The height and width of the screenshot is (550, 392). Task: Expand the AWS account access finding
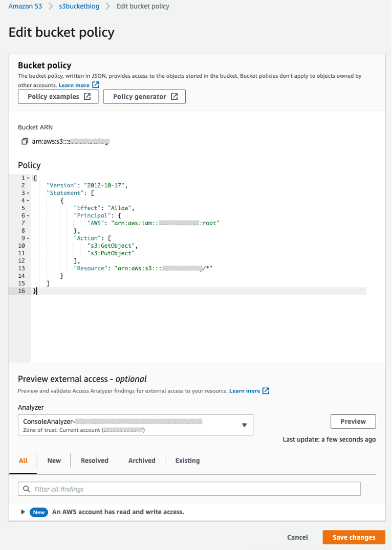pyautogui.click(x=23, y=512)
